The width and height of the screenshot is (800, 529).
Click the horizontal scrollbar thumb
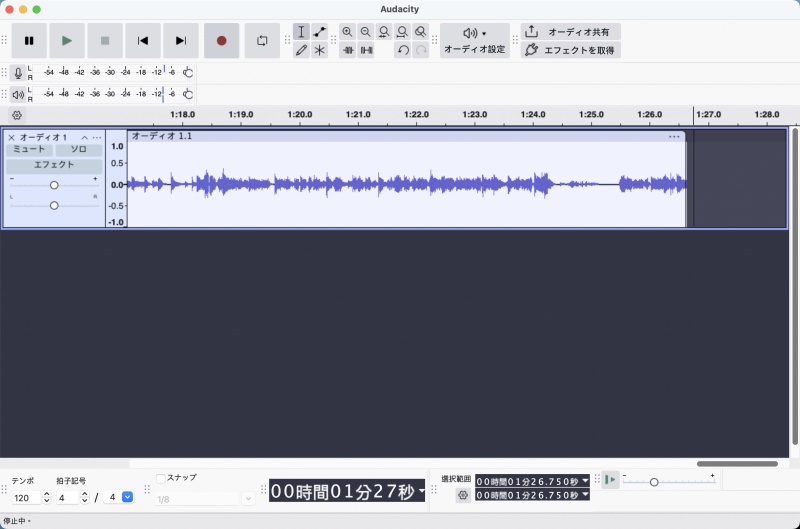[x=737, y=464]
